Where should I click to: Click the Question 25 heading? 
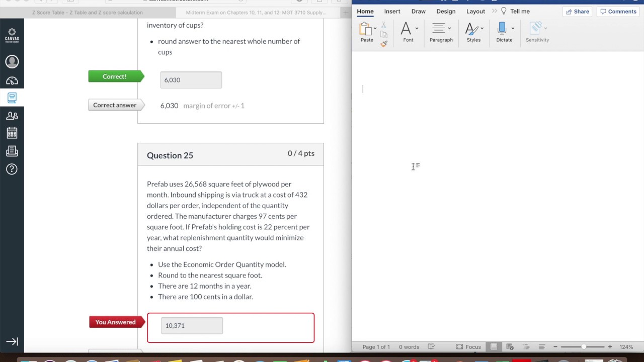tap(170, 155)
